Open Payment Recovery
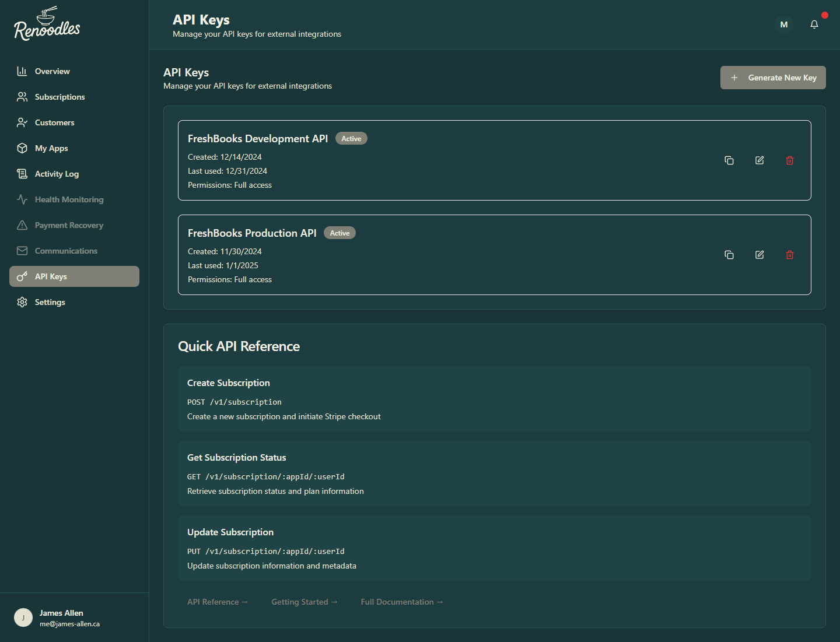This screenshot has height=642, width=840. pyautogui.click(x=68, y=225)
